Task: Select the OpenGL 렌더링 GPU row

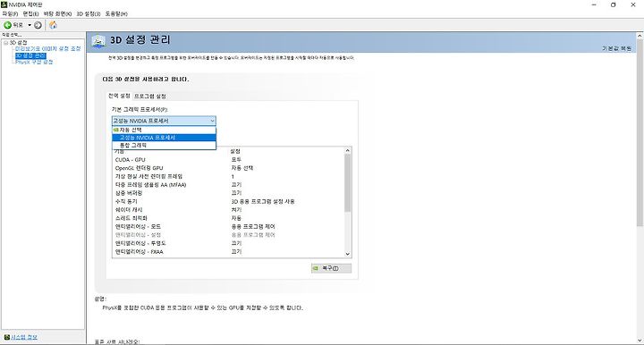Action: 228,168
